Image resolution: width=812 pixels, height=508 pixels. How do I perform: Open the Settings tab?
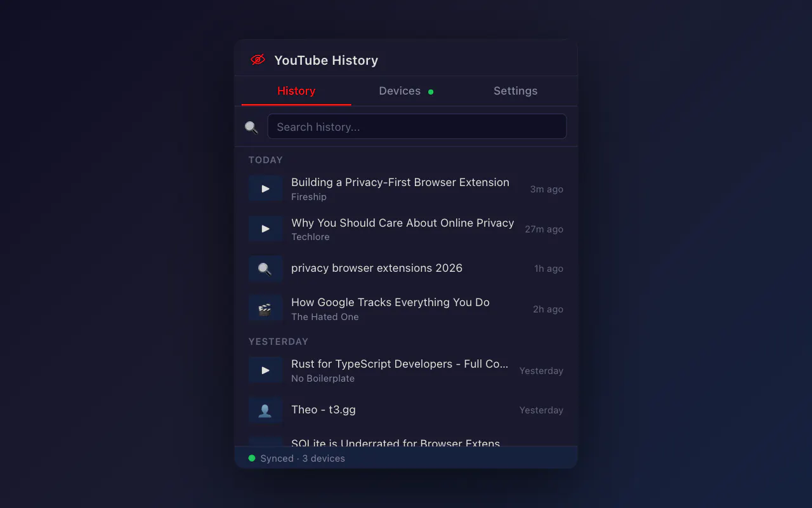[x=515, y=91]
